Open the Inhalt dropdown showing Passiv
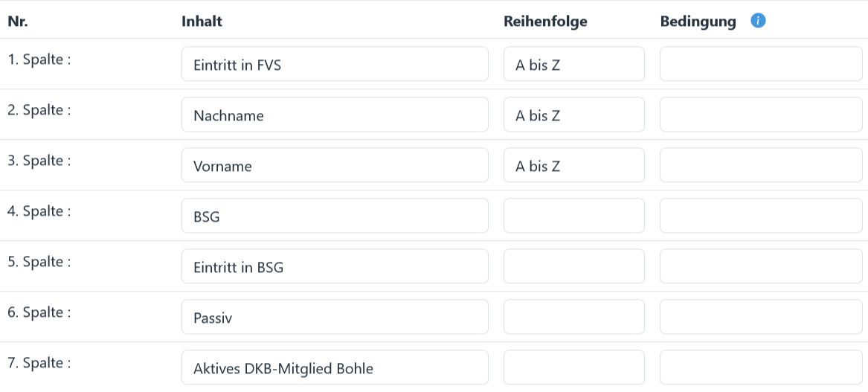The image size is (868, 392). click(335, 318)
